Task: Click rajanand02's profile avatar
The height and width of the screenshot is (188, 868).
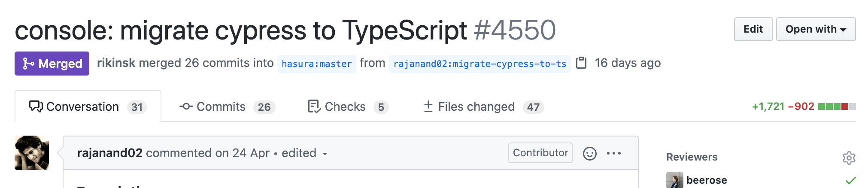Action: (32, 153)
